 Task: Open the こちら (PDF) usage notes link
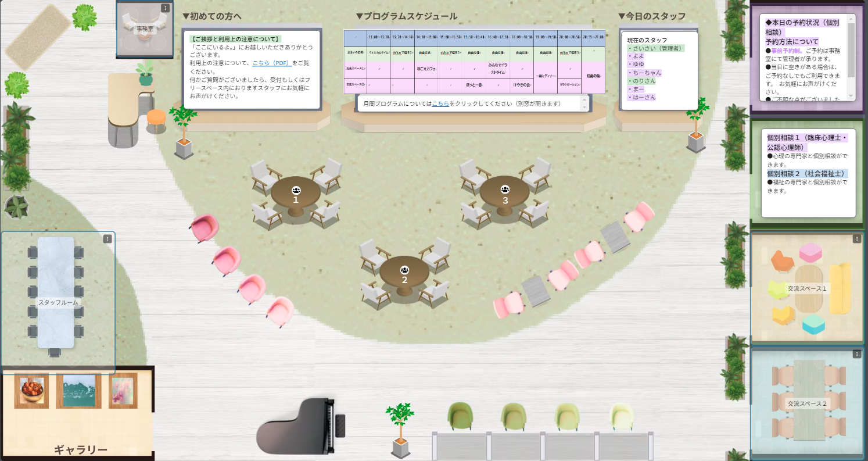(x=272, y=63)
